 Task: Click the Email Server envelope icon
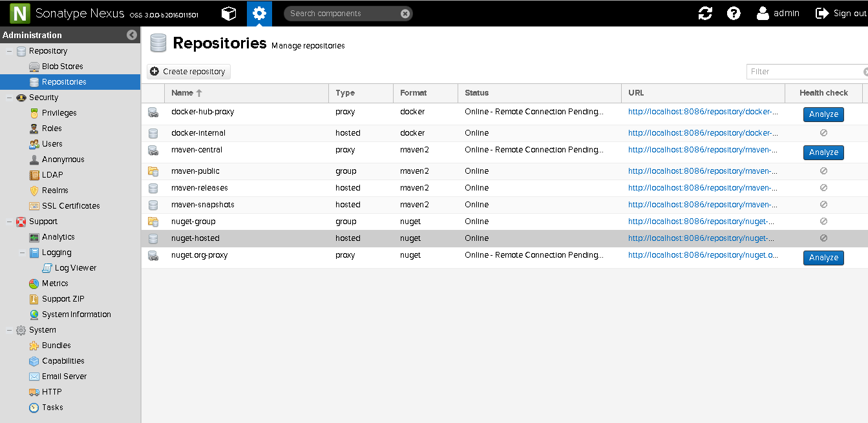tap(34, 377)
